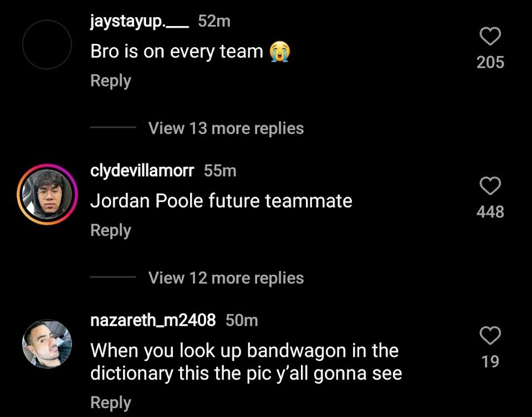Reply to clydevillamorr's comment
Image resolution: width=532 pixels, height=417 pixels.
(x=111, y=230)
